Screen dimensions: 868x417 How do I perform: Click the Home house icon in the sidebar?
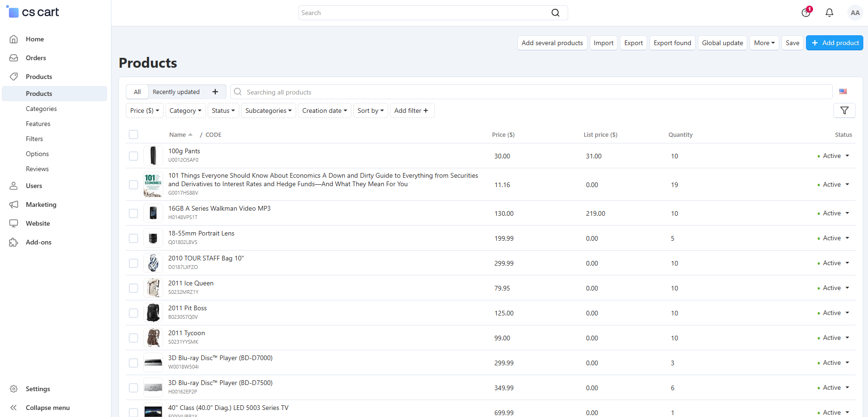click(14, 39)
